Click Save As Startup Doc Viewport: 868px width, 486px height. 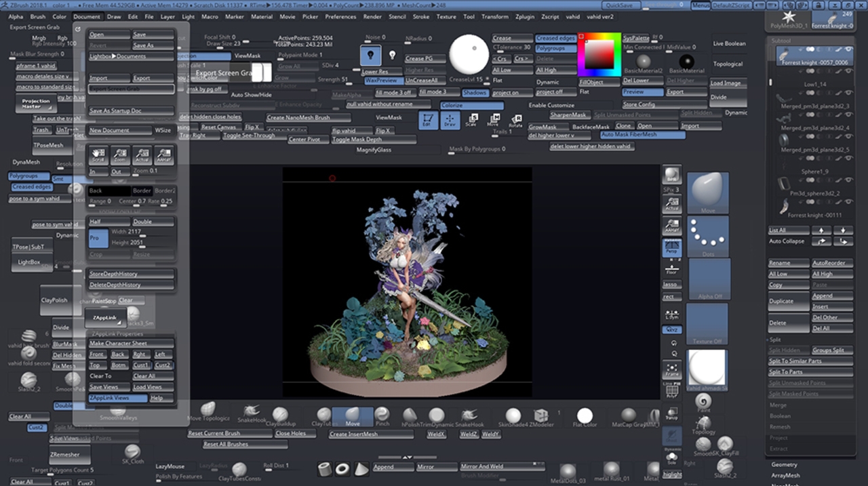(x=132, y=110)
